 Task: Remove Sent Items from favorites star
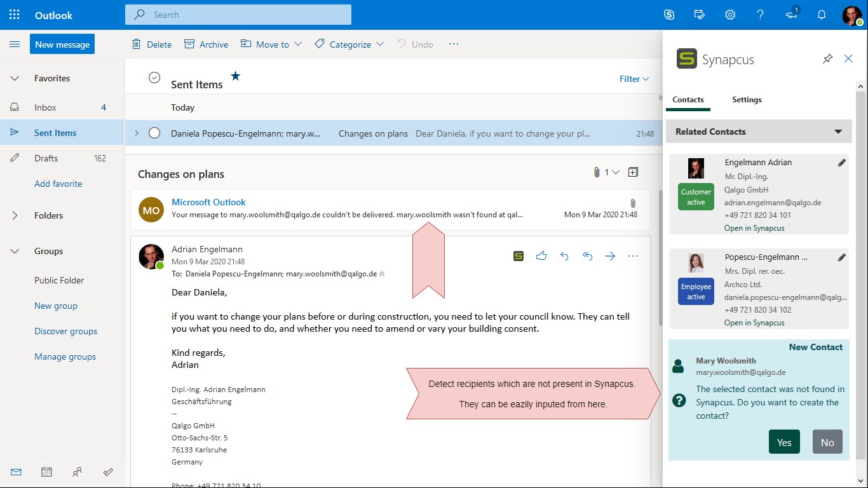235,76
